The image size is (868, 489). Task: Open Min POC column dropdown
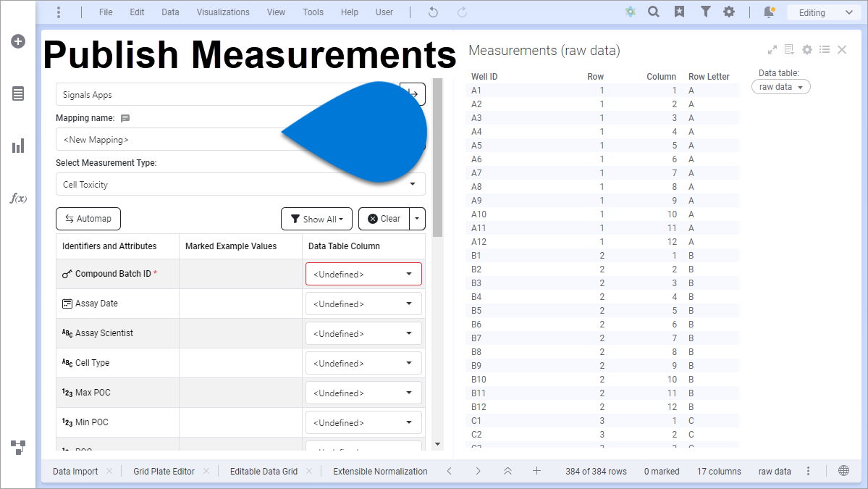point(363,422)
